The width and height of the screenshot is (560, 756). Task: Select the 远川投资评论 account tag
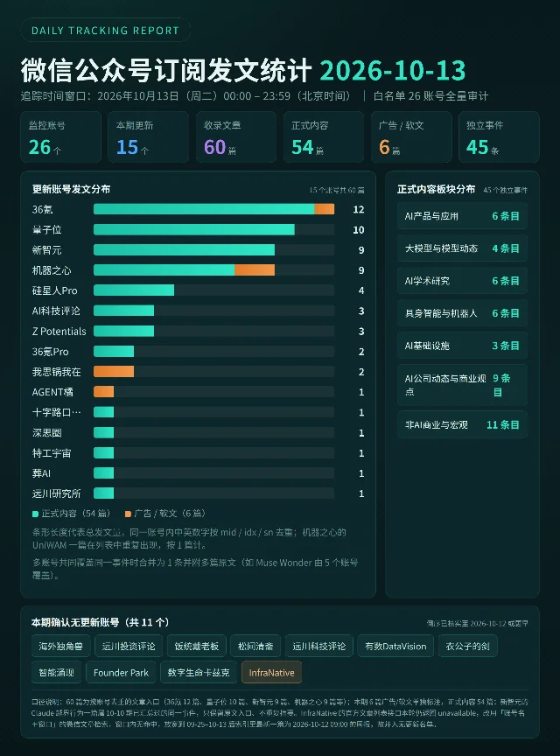point(129,646)
